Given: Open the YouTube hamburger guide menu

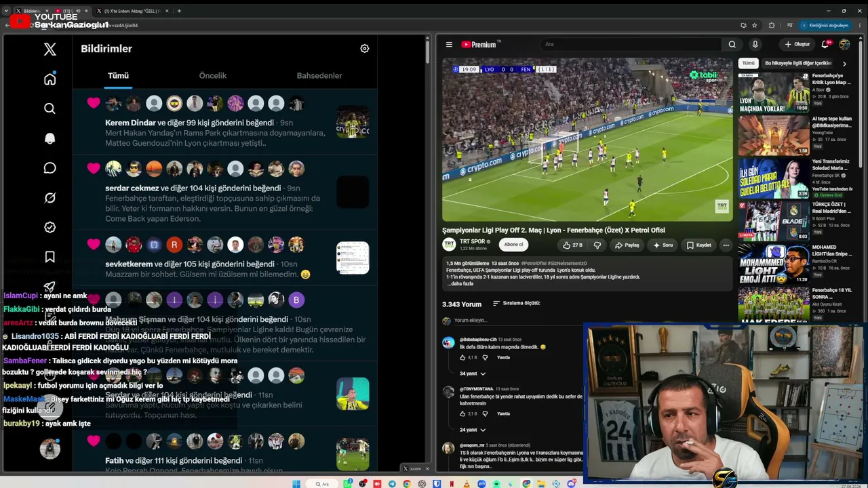Looking at the screenshot, I should (x=449, y=44).
